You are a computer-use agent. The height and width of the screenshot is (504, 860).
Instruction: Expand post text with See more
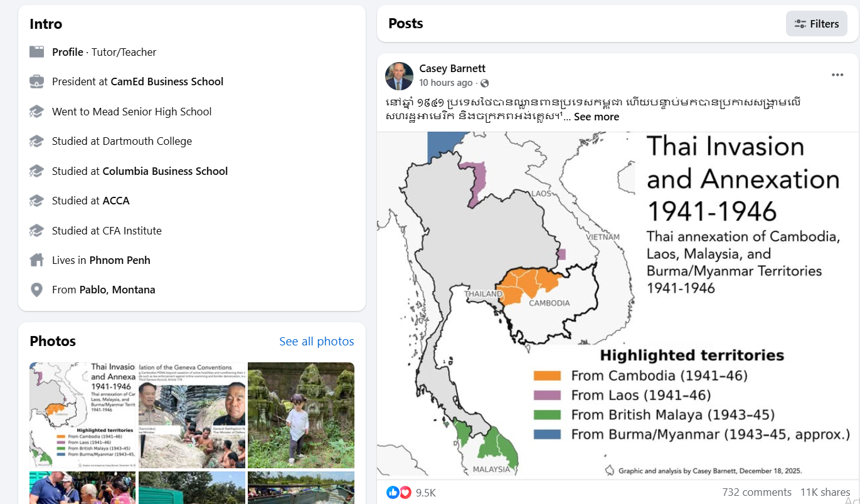coord(596,117)
